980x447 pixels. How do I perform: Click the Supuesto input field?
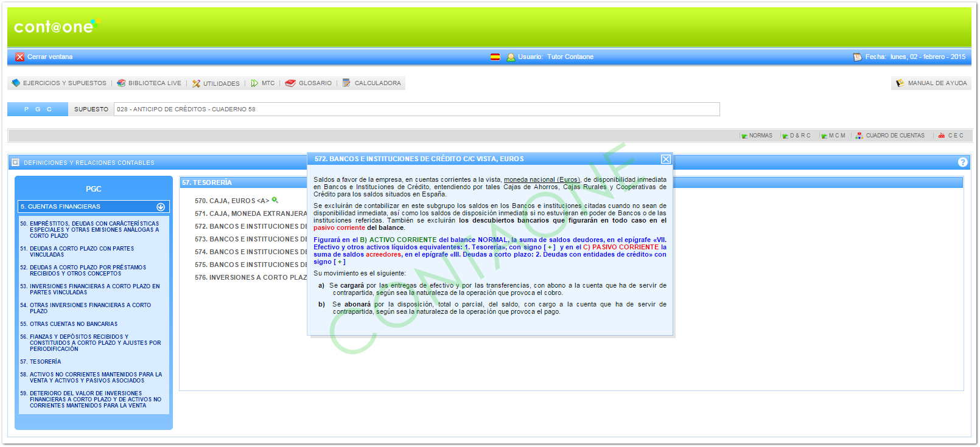tap(416, 109)
